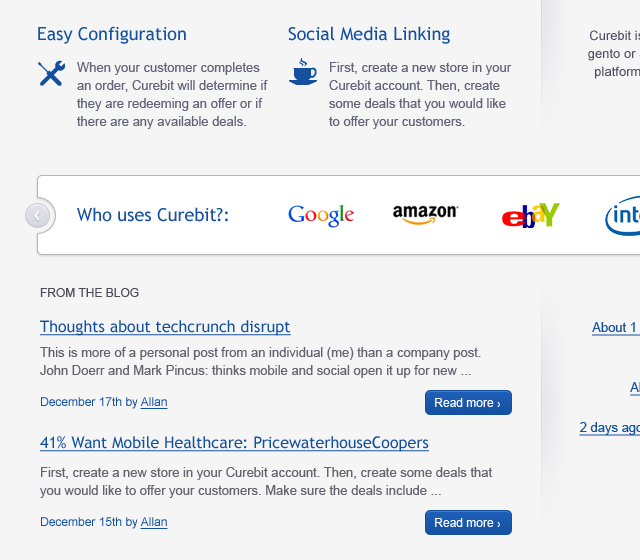
Task: Click the partially visible Intel logo
Action: coord(622,216)
